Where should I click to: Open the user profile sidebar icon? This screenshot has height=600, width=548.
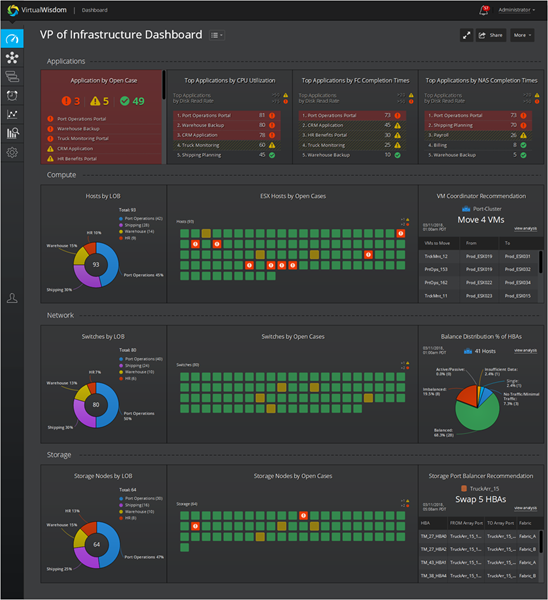pos(12,298)
